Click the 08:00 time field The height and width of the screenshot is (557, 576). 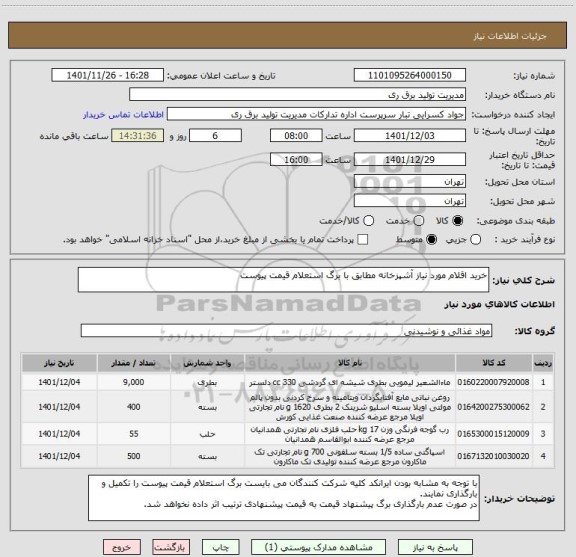(x=296, y=136)
